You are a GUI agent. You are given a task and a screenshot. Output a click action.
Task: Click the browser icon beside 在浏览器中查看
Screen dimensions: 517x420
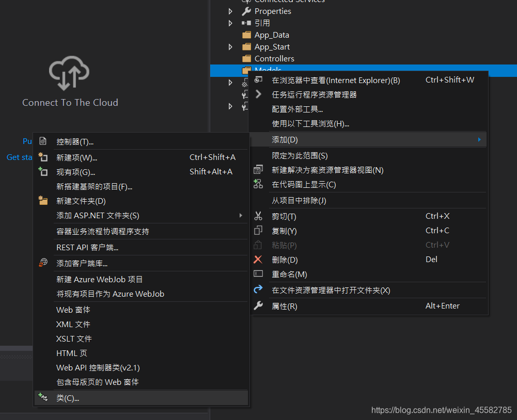pyautogui.click(x=258, y=79)
